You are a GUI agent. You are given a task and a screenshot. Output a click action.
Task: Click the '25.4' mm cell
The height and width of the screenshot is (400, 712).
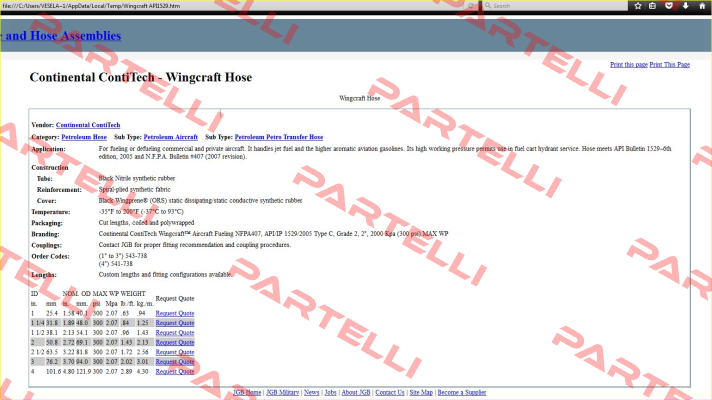52,313
